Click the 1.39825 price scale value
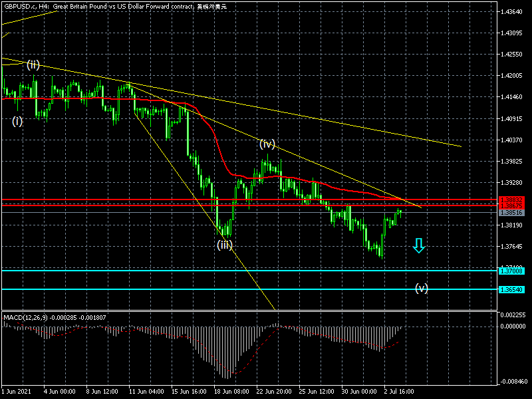 pyautogui.click(x=511, y=162)
